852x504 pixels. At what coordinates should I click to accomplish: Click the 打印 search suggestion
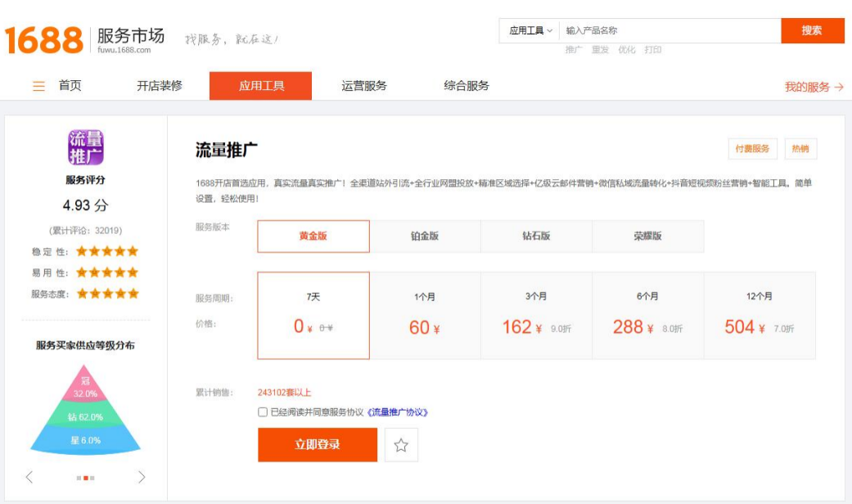(x=652, y=49)
